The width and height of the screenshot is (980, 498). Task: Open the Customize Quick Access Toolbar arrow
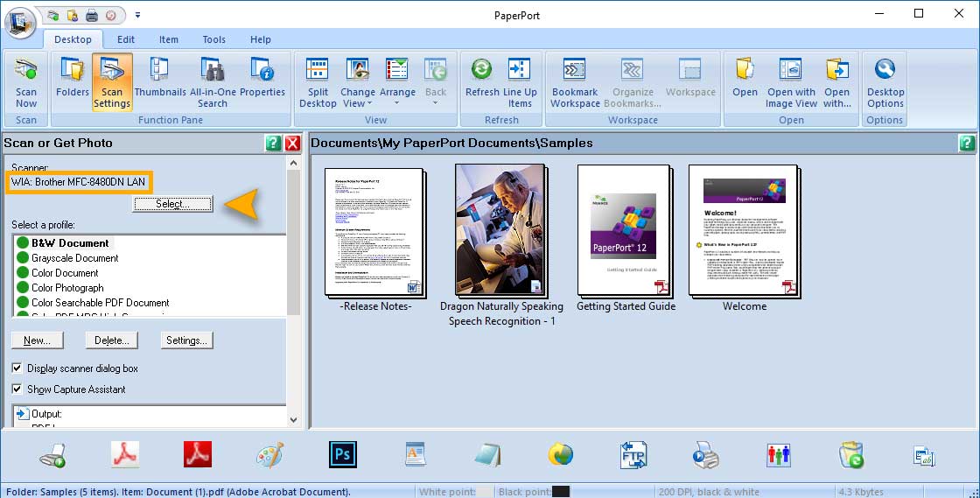(x=137, y=15)
